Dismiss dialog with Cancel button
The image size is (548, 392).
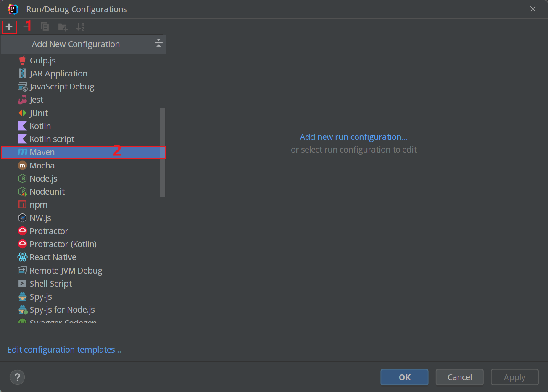[x=459, y=377]
